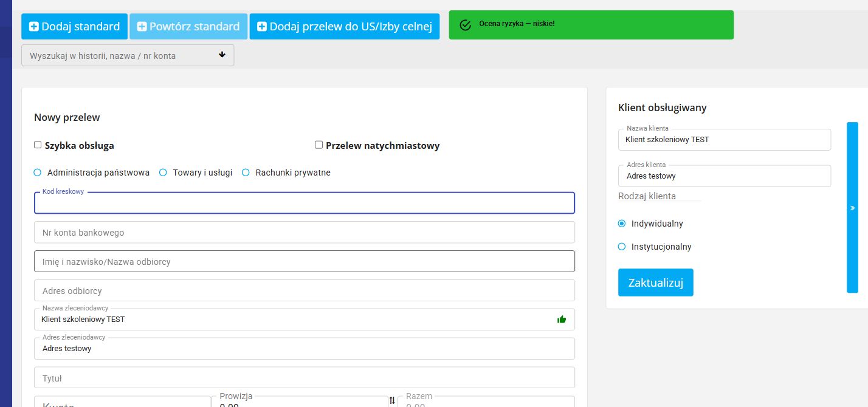Click the Nr konta bankowego field
This screenshot has height=407, width=868.
[x=305, y=232]
